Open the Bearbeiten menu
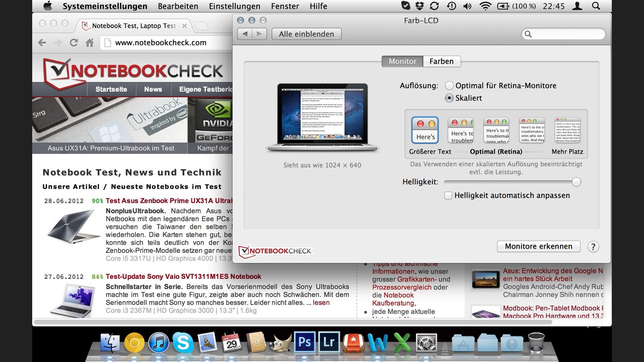 point(178,6)
